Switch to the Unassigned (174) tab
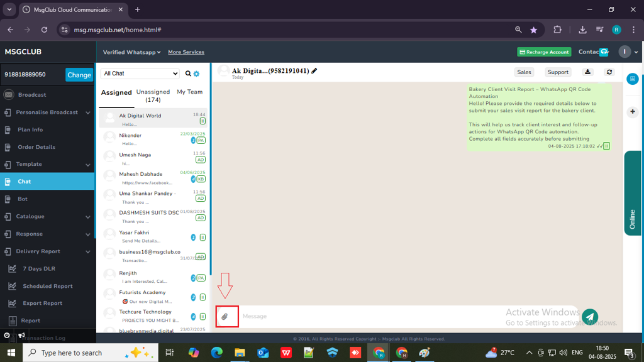This screenshot has width=644, height=362. (x=153, y=96)
